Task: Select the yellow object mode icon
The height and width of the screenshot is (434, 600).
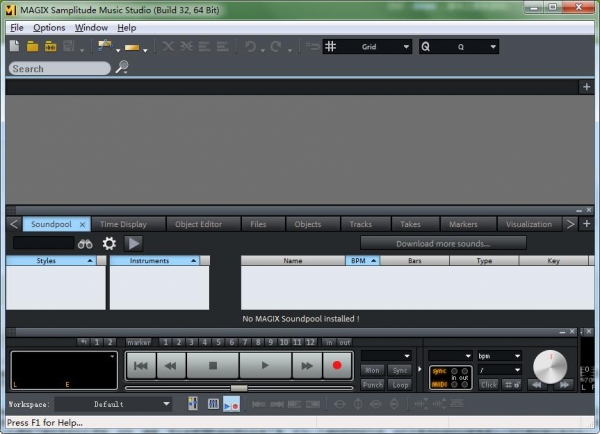Action: coord(132,47)
